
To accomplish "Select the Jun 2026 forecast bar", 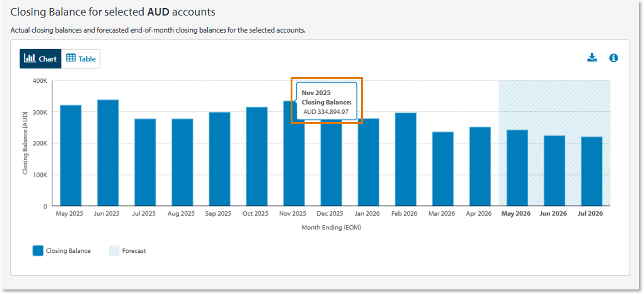I will (555, 171).
